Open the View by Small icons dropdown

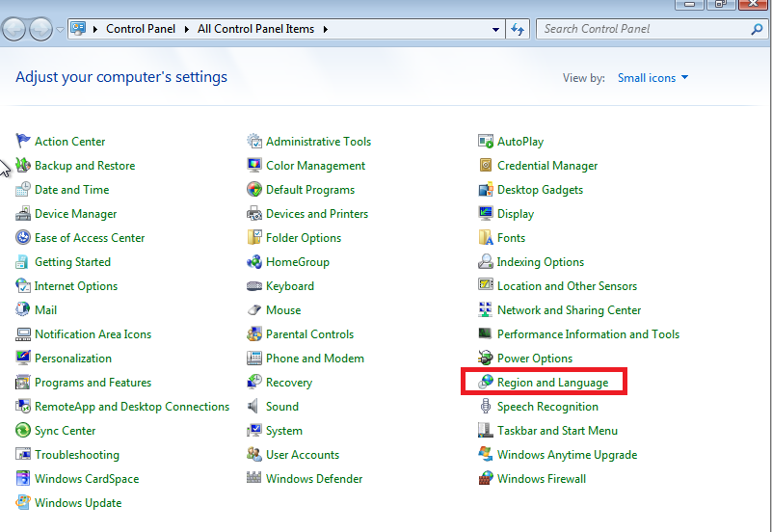653,78
